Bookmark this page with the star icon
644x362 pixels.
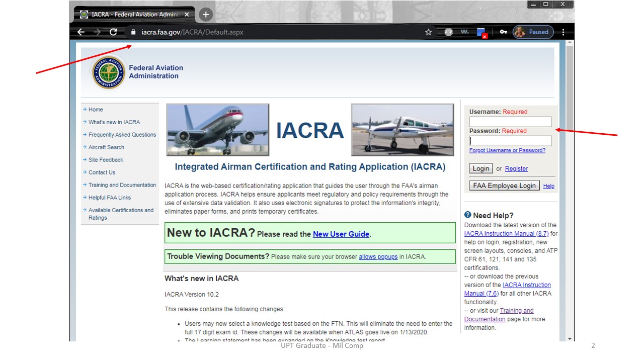coord(428,32)
